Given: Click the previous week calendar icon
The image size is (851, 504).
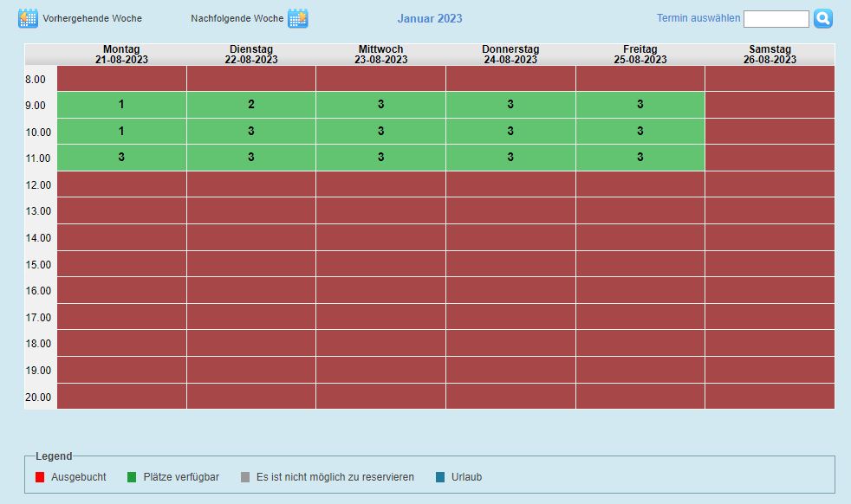Looking at the screenshot, I should 28,18.
